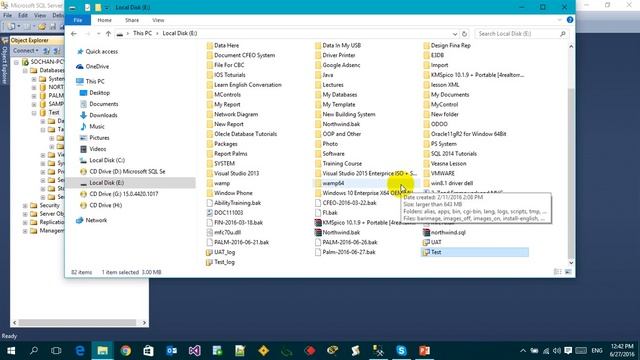Expand Security node in SSMS Object Explorer

25,205
